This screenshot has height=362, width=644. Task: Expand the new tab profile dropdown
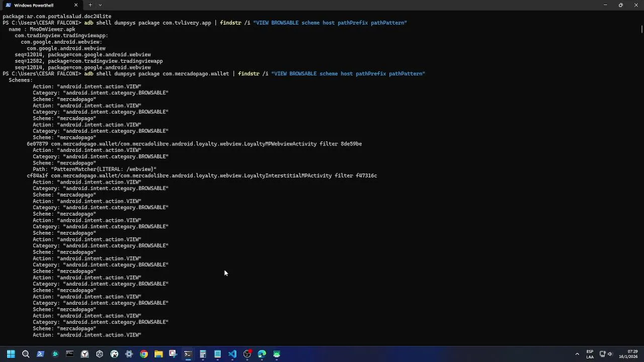[x=100, y=5]
